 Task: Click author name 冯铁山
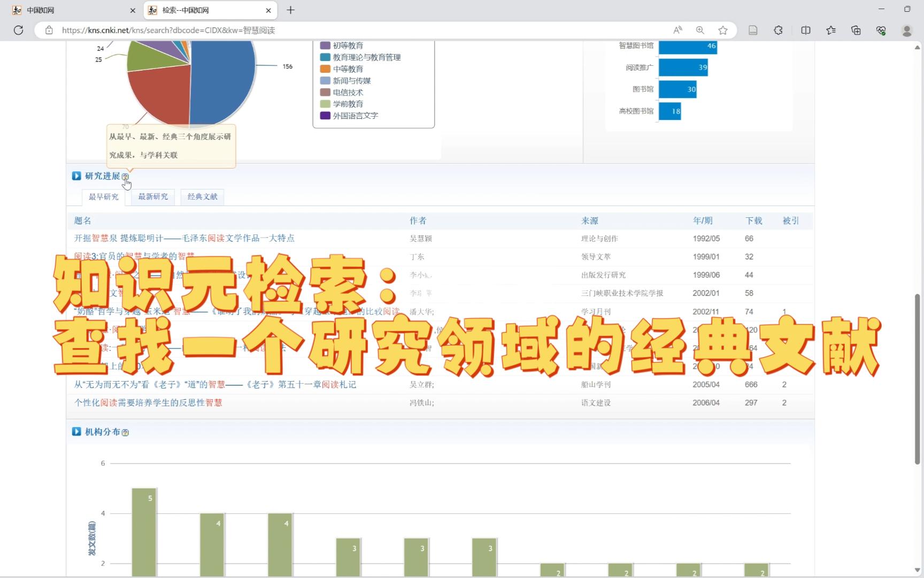coord(422,403)
